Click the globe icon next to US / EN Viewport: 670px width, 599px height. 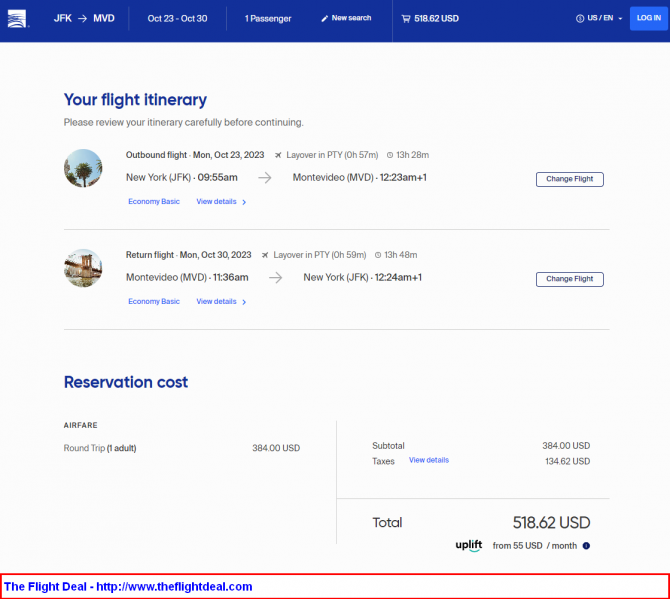click(580, 18)
